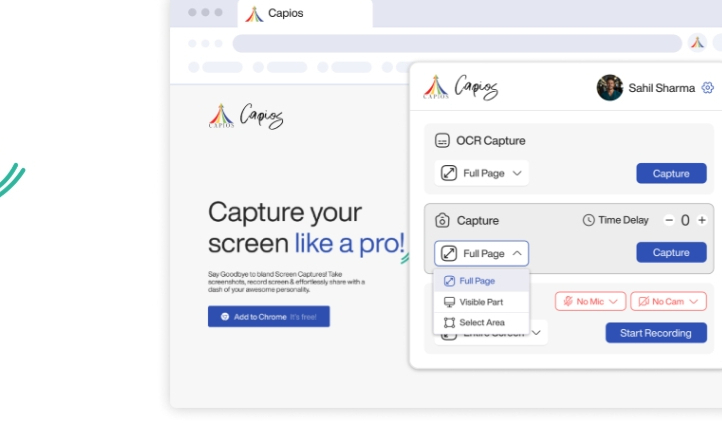Click the 'Capture your screen like a pro!' headline
This screenshot has width=722, height=443.
307,227
